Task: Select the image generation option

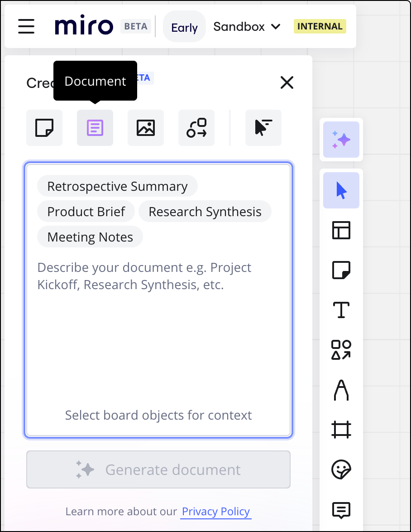Action: tap(146, 128)
